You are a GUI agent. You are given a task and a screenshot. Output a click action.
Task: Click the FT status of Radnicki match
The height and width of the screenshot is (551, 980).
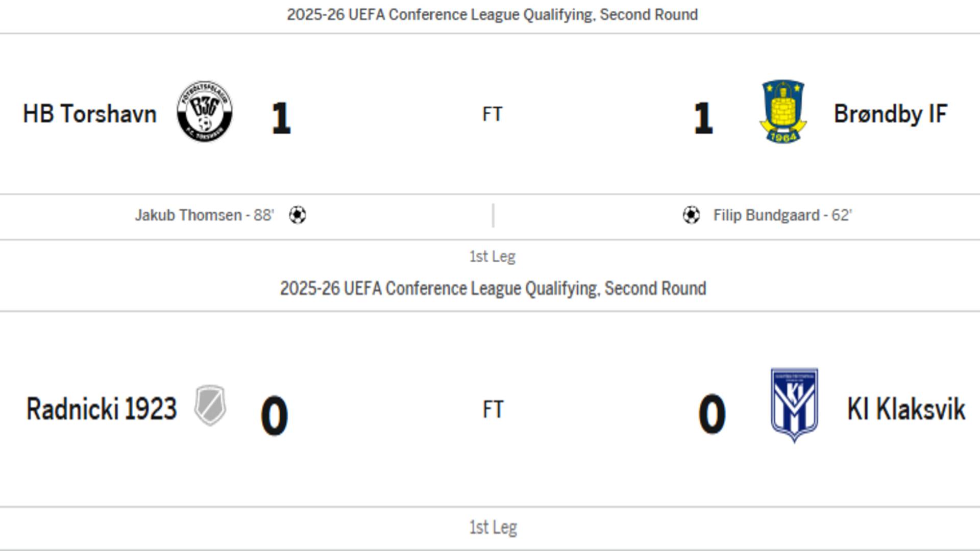[x=493, y=409]
